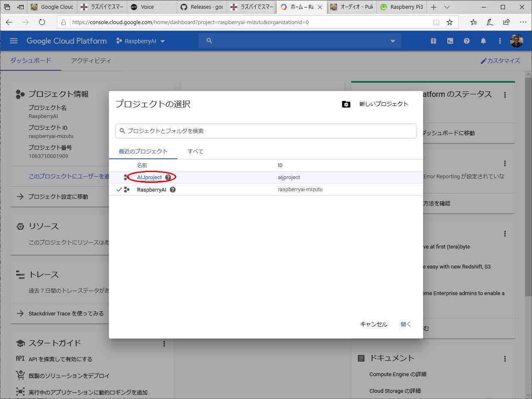Click the project icon beside AIJproject
The height and width of the screenshot is (399, 532).
[126, 177]
